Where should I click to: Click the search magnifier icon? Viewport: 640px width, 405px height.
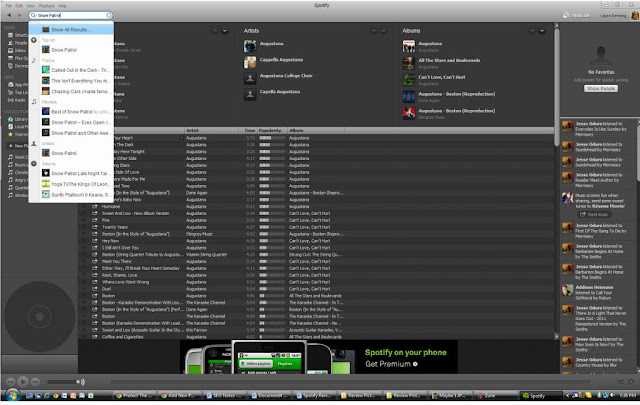(x=33, y=16)
